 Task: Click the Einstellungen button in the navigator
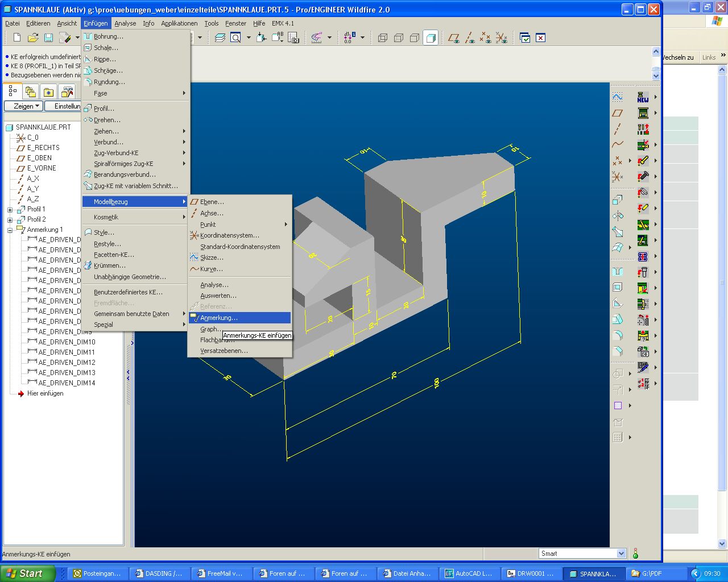pos(64,106)
